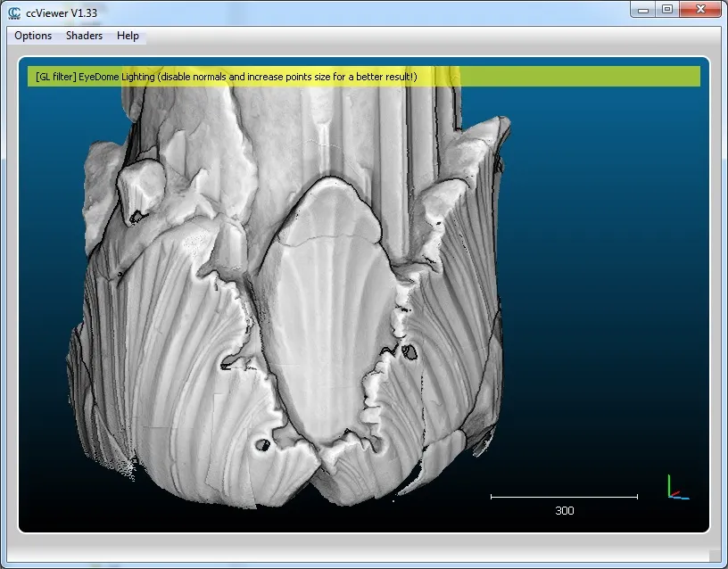Click the green vertical axis of the trihedron

coord(669,484)
